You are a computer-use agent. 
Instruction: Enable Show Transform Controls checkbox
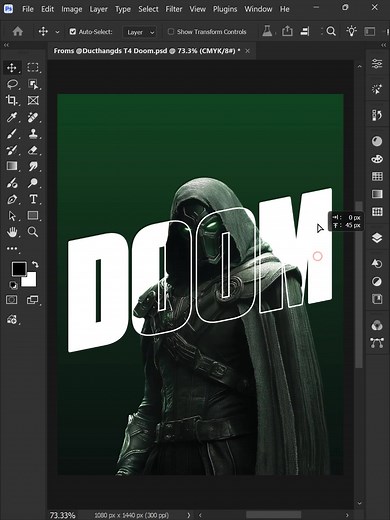171,32
